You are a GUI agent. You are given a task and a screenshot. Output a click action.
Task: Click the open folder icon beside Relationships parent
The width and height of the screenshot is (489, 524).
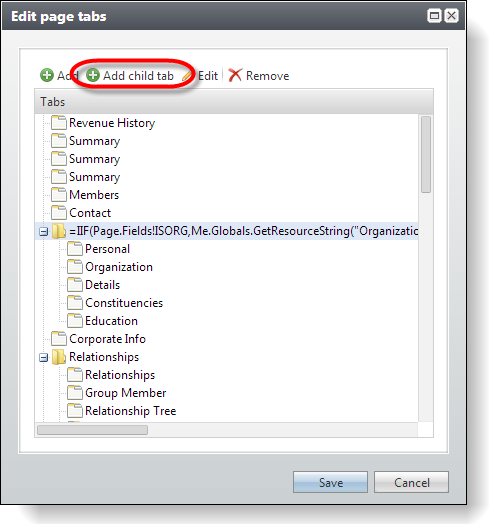[59, 357]
